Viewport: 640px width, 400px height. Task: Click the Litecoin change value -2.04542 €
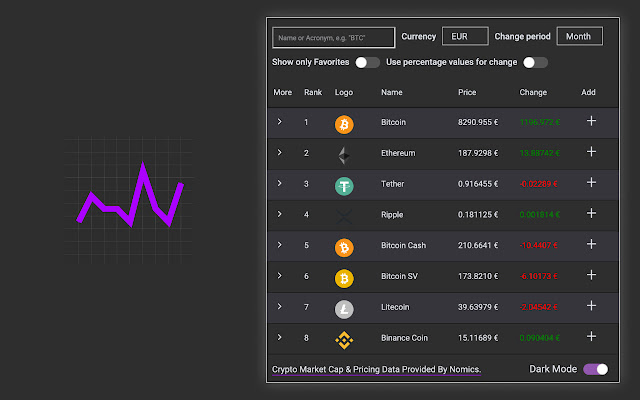[538, 307]
